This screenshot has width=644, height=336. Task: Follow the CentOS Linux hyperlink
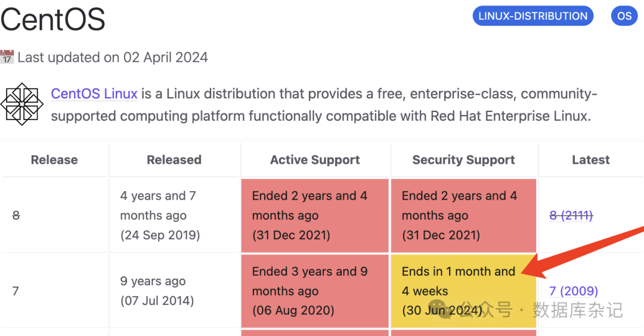pos(94,94)
